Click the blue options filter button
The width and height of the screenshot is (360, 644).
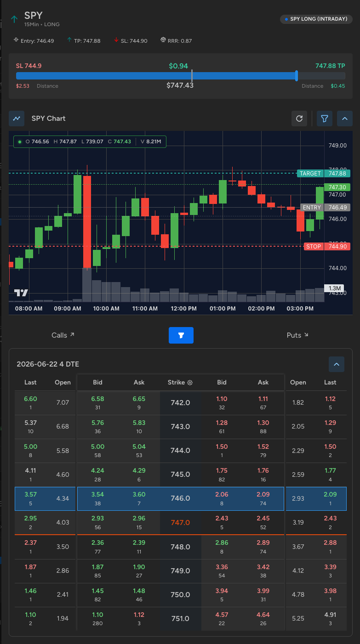click(181, 335)
